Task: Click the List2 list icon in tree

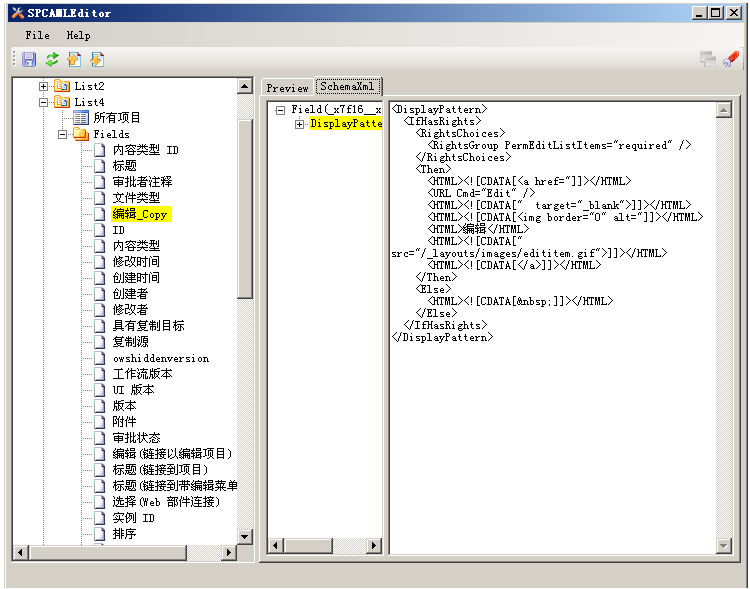Action: tap(62, 86)
